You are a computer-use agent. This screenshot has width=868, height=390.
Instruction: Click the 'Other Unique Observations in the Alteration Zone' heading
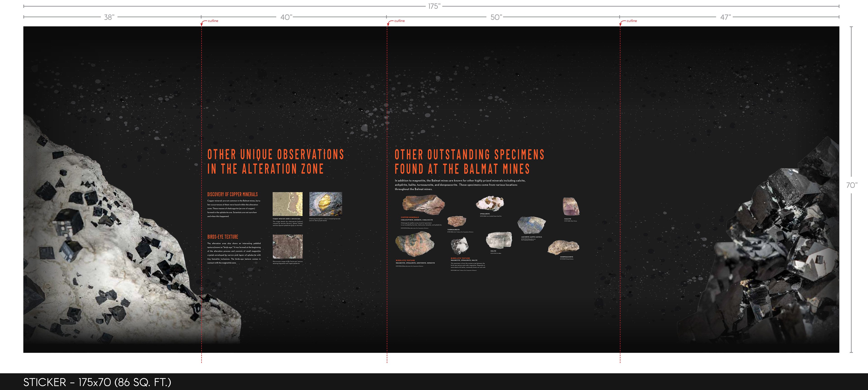(x=275, y=161)
